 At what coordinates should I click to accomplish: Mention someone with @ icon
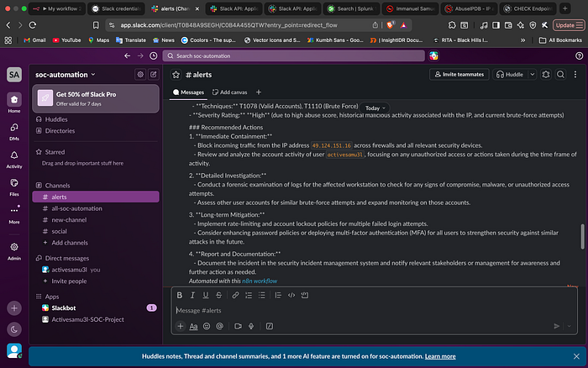[220, 326]
